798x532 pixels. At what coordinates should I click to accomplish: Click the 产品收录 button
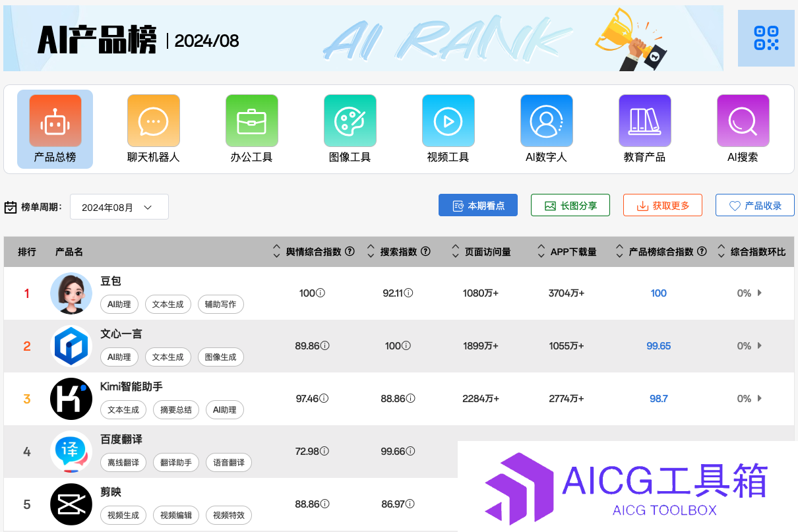[755, 205]
